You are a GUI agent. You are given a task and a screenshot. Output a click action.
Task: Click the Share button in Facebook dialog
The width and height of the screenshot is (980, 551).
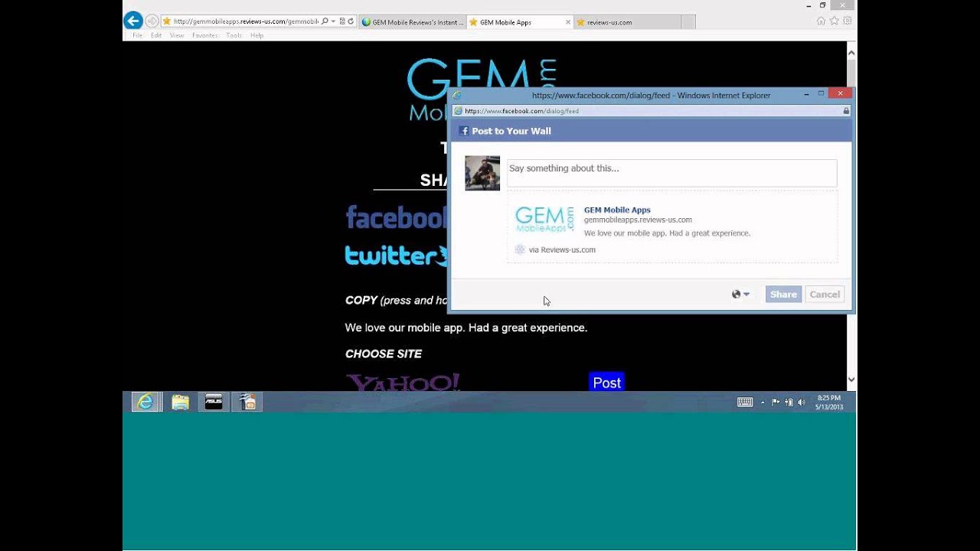coord(783,294)
